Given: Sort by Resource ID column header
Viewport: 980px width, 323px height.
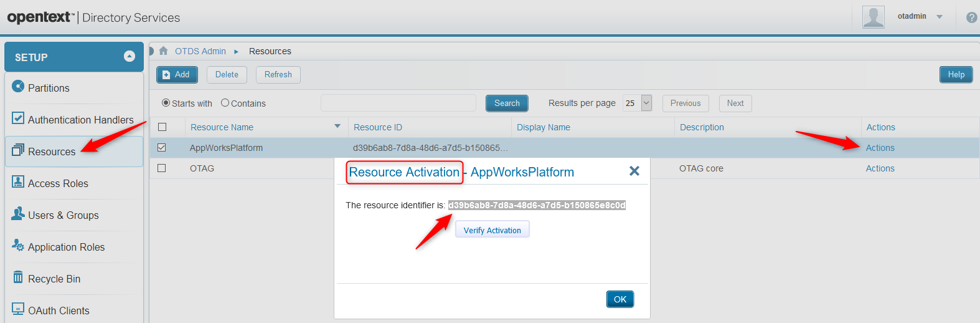Looking at the screenshot, I should [x=378, y=127].
